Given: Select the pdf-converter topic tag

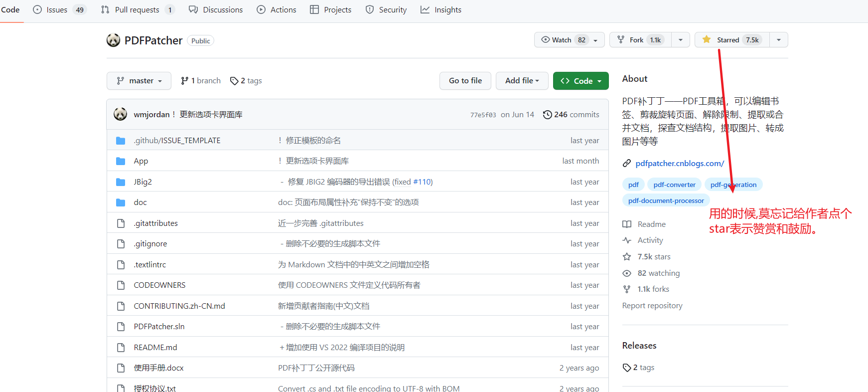Looking at the screenshot, I should 674,185.
